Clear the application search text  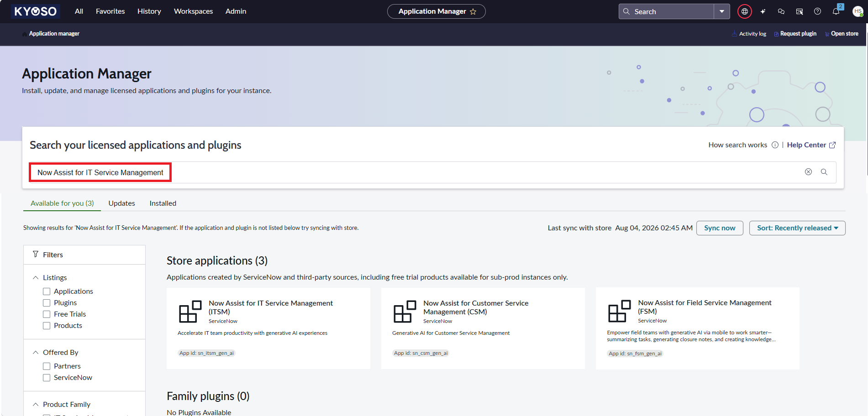tap(808, 172)
